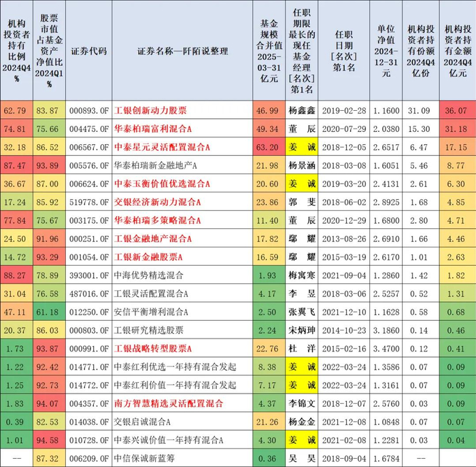Select net value 3.4700
This screenshot has height=467, width=476.
tap(386, 349)
